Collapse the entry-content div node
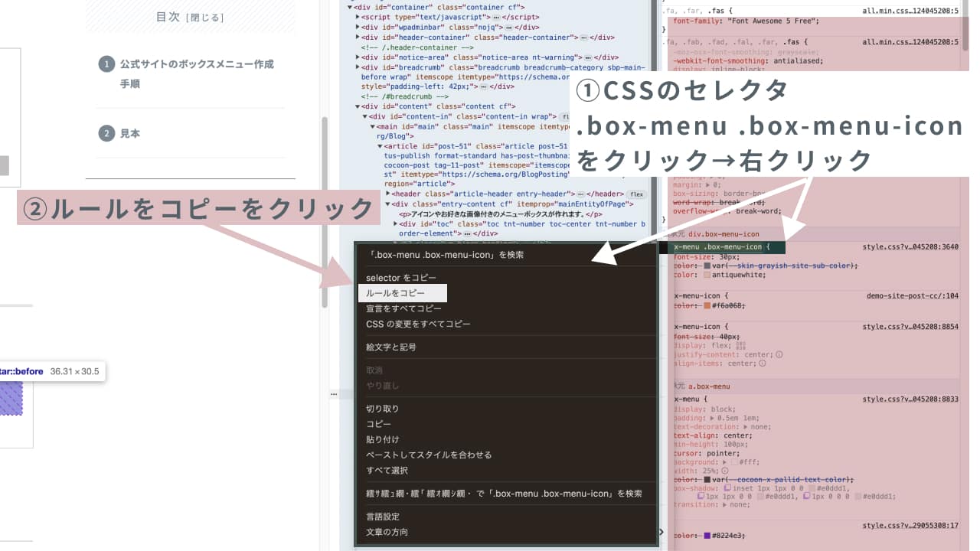The image size is (980, 551). pos(387,204)
